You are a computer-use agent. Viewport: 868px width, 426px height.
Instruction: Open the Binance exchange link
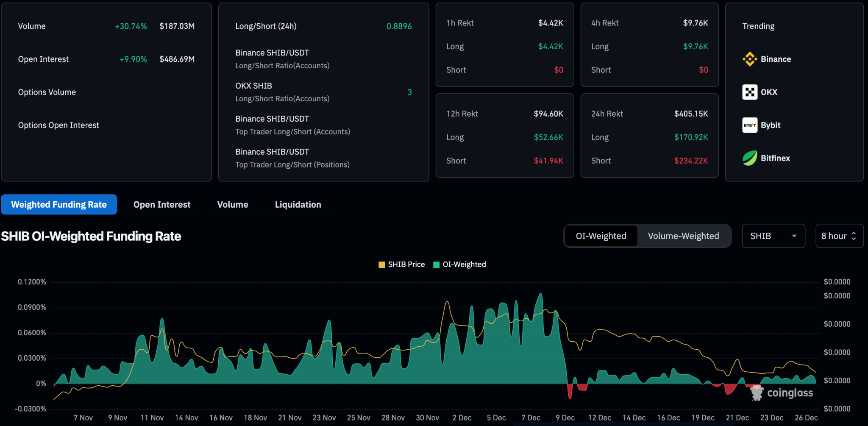pyautogui.click(x=776, y=59)
